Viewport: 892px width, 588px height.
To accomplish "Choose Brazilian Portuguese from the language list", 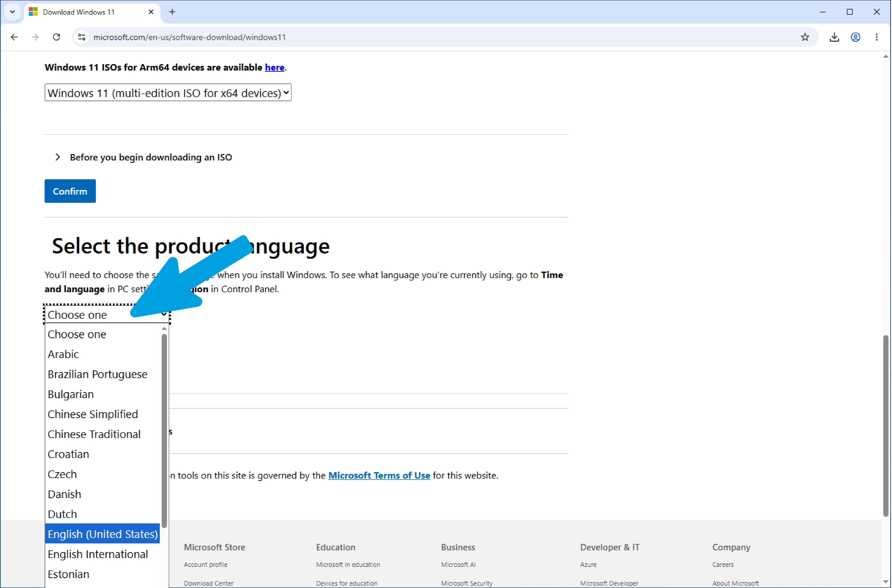I will tap(102, 374).
